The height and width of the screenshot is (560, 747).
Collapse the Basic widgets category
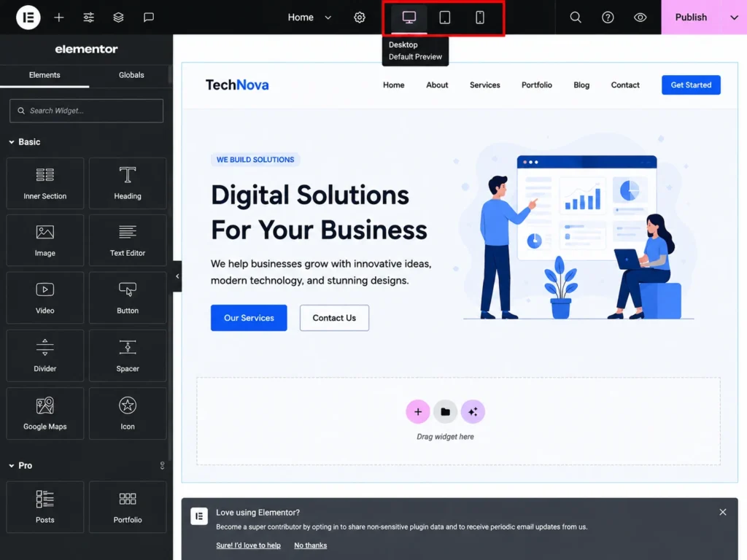point(24,142)
